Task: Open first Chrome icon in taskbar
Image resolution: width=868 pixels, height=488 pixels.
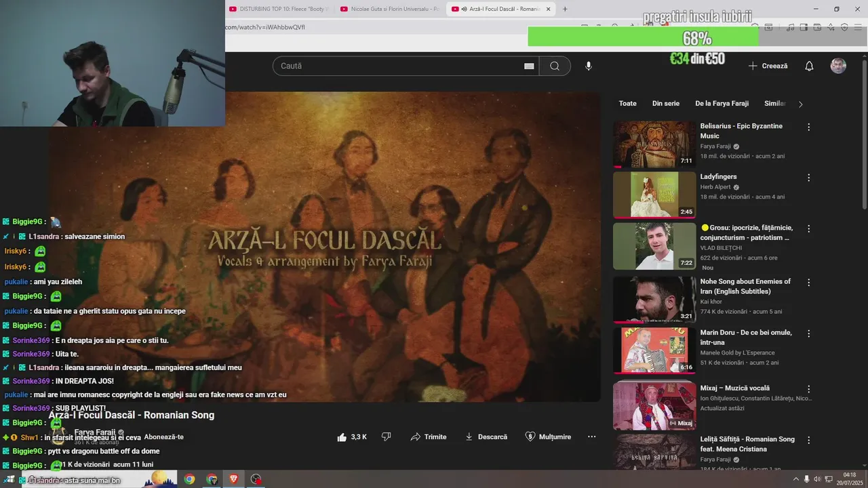Action: click(189, 479)
